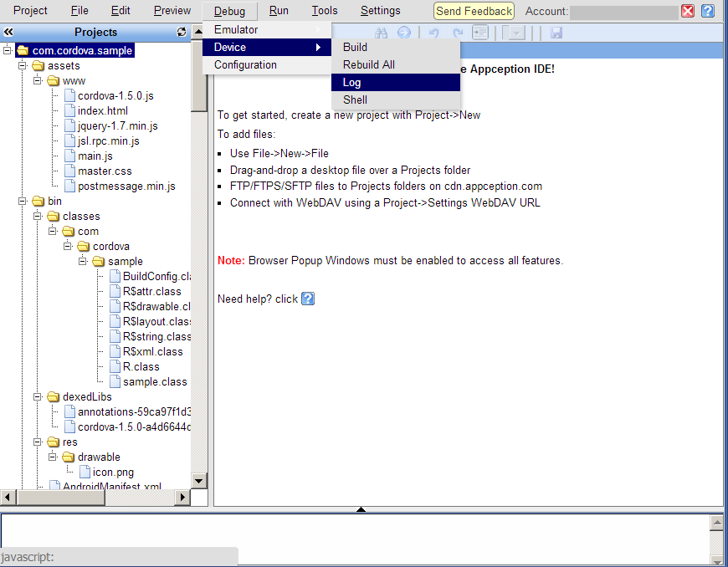Image resolution: width=728 pixels, height=567 pixels.
Task: Click the undo arrow toolbar icon
Action: [x=433, y=33]
